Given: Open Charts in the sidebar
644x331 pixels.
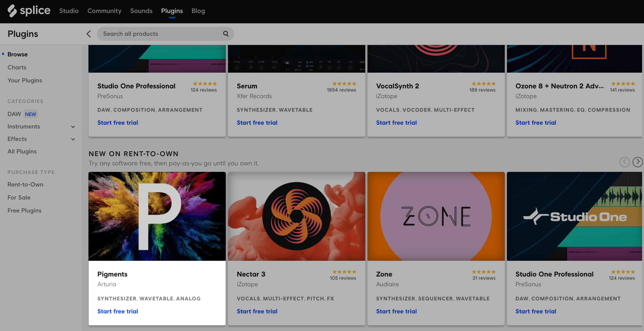Looking at the screenshot, I should (x=17, y=67).
